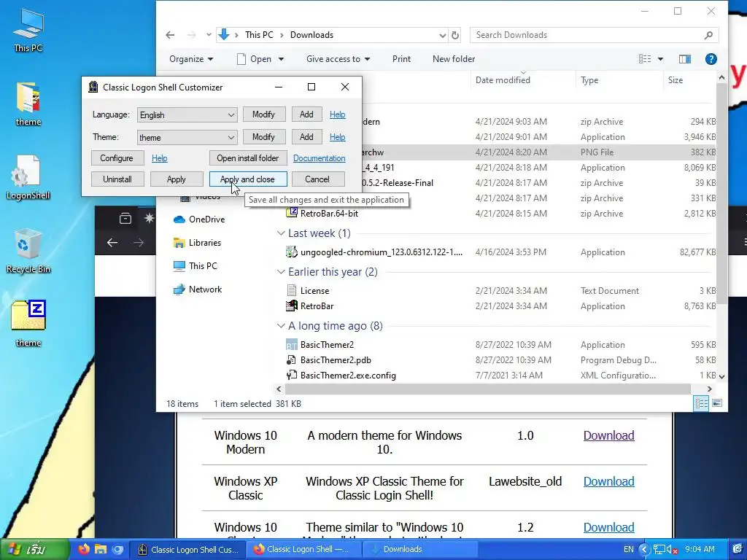Click Add button next to Language
Image resolution: width=747 pixels, height=560 pixels.
(x=306, y=114)
